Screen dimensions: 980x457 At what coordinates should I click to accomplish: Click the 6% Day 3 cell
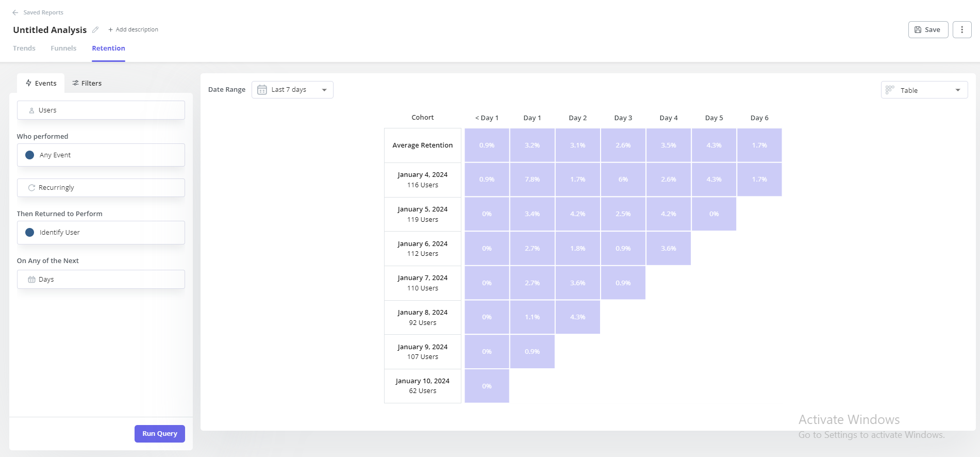click(623, 179)
